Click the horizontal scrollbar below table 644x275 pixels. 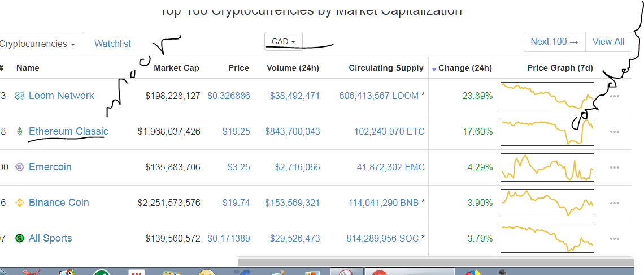[436, 262]
